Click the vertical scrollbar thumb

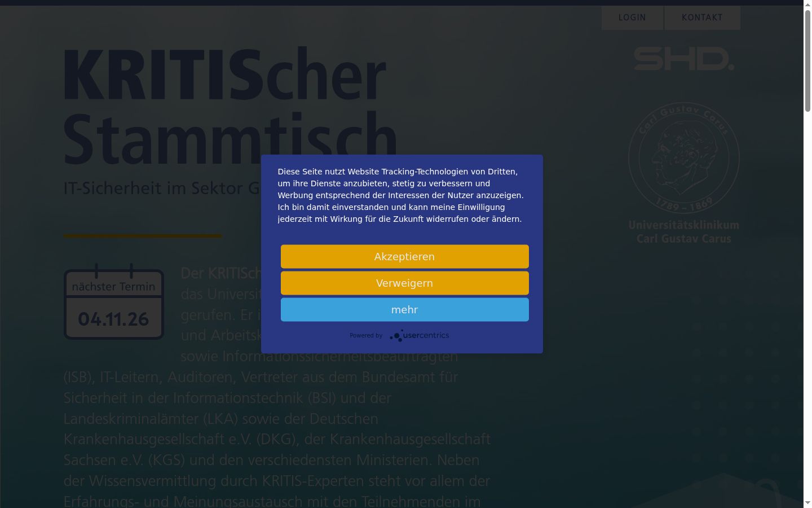click(x=807, y=61)
